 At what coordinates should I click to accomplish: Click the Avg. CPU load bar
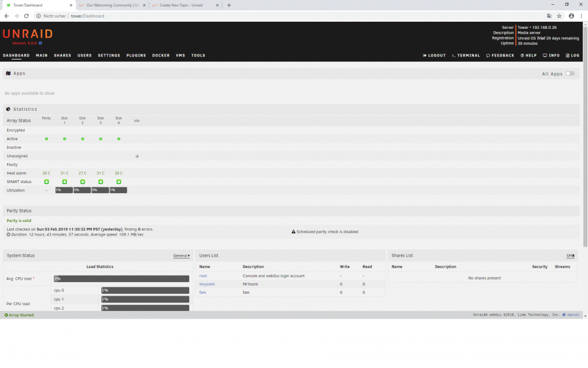122,279
